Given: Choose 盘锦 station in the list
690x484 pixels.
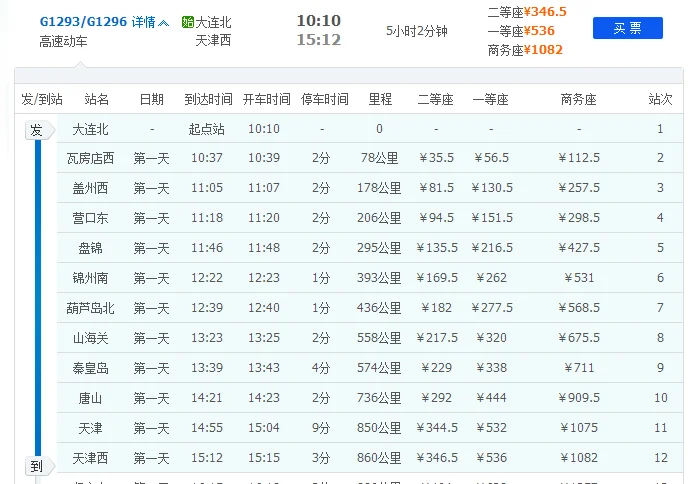Looking at the screenshot, I should click(91, 248).
